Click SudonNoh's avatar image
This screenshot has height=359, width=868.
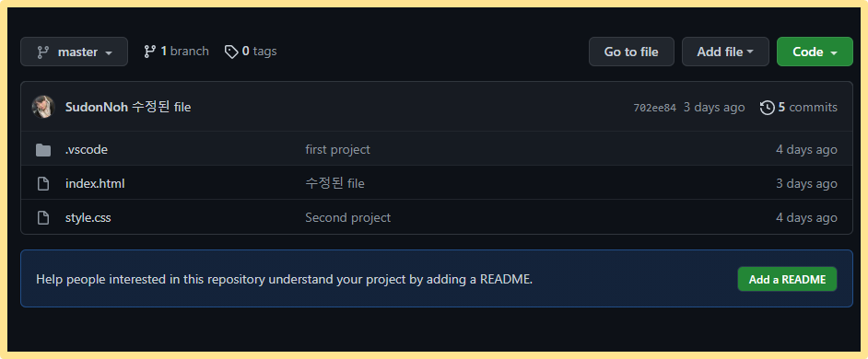tap(43, 107)
